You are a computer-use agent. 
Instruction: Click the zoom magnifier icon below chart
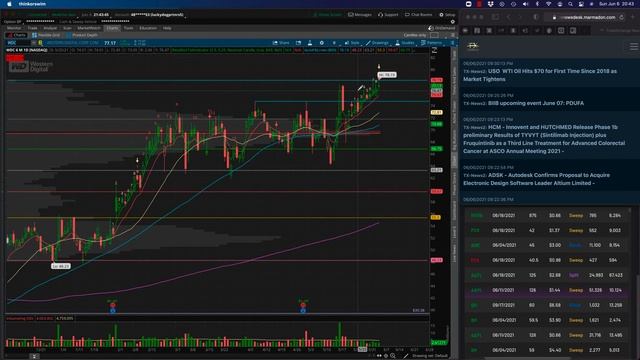[x=393, y=356]
